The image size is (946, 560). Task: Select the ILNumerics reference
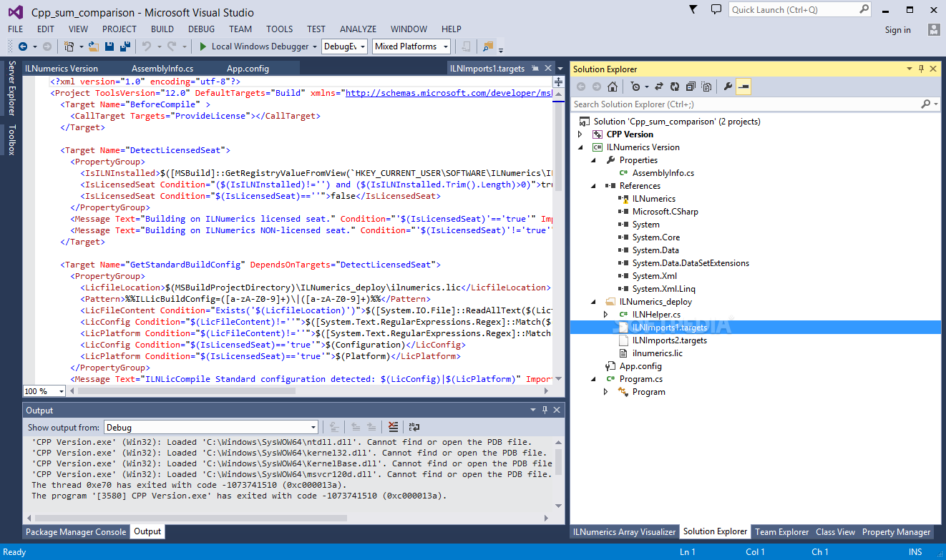(x=653, y=199)
